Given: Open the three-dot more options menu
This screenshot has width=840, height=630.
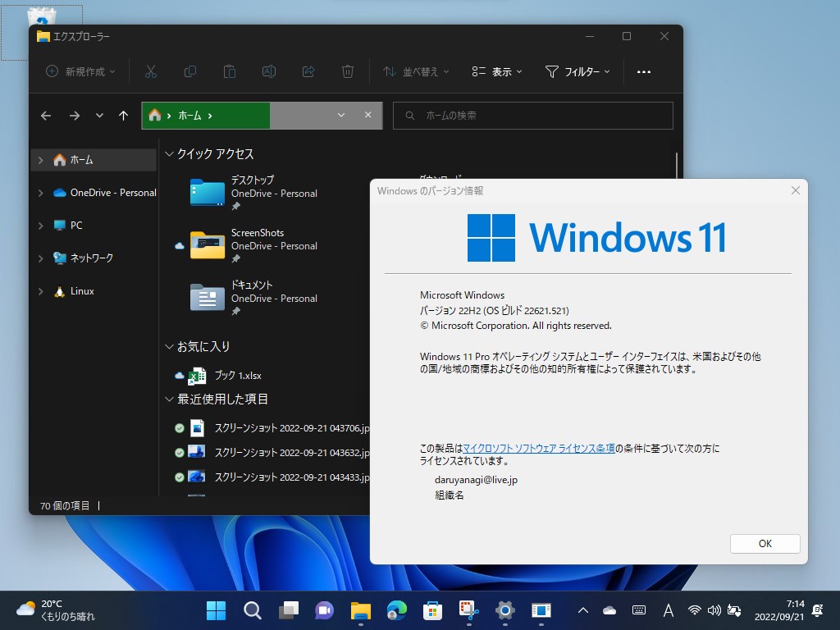Looking at the screenshot, I should point(643,72).
